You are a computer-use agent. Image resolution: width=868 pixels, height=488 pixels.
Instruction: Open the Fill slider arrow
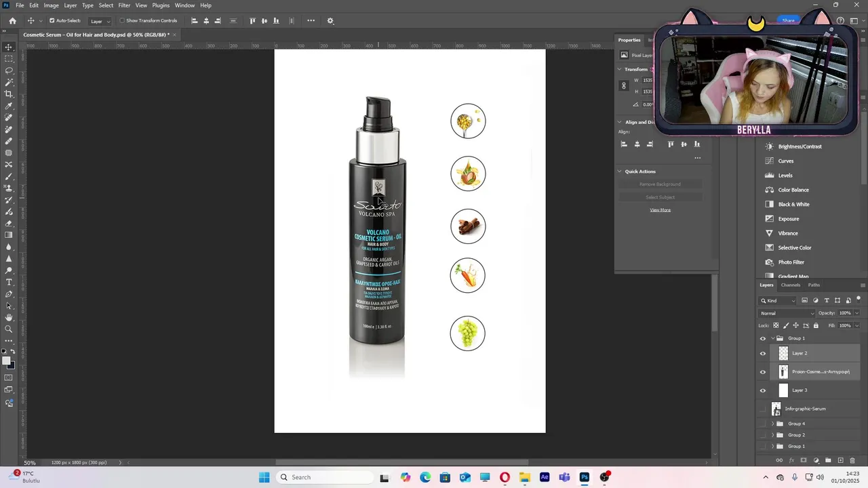(x=856, y=325)
